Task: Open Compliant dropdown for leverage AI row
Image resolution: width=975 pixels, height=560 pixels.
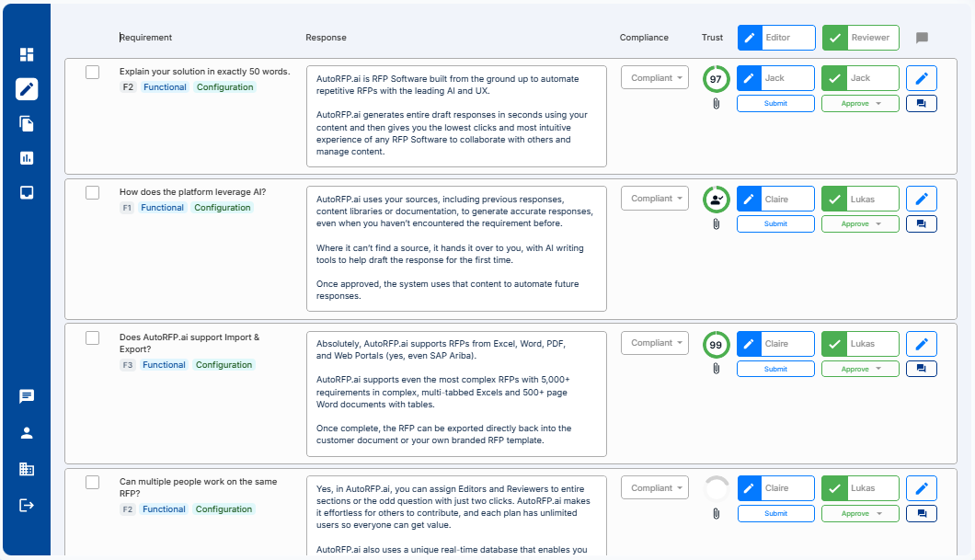Action: point(655,199)
